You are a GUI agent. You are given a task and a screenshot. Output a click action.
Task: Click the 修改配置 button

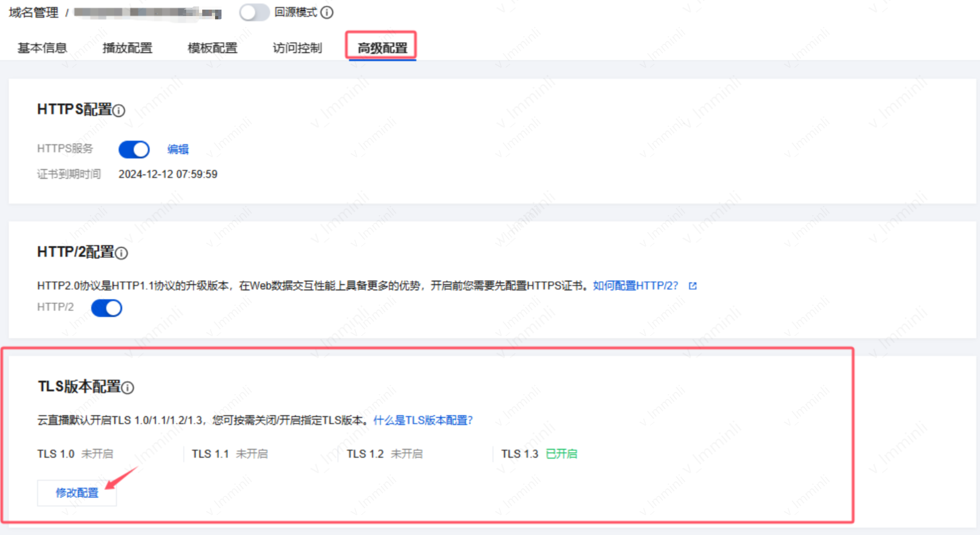click(77, 493)
